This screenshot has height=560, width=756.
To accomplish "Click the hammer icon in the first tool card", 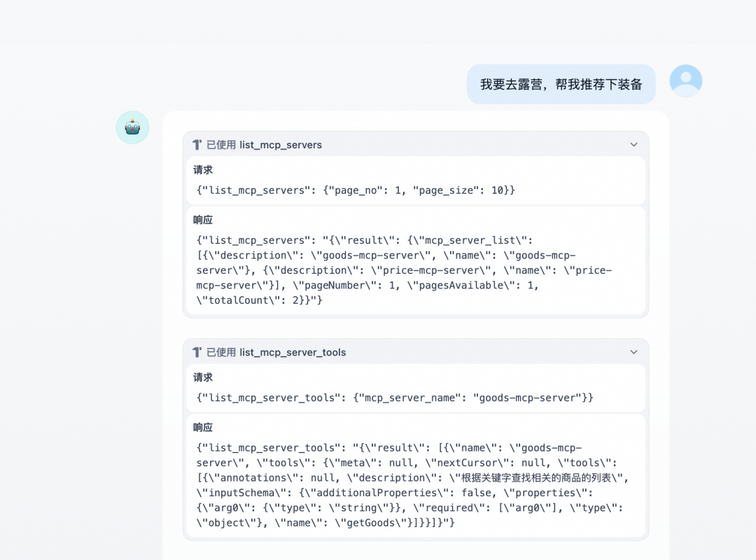I will (x=198, y=144).
